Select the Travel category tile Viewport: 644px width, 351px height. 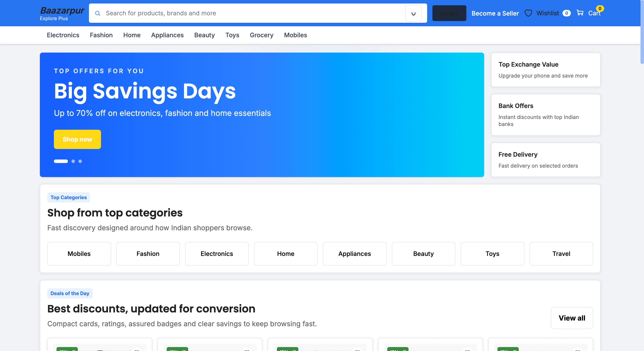point(561,254)
